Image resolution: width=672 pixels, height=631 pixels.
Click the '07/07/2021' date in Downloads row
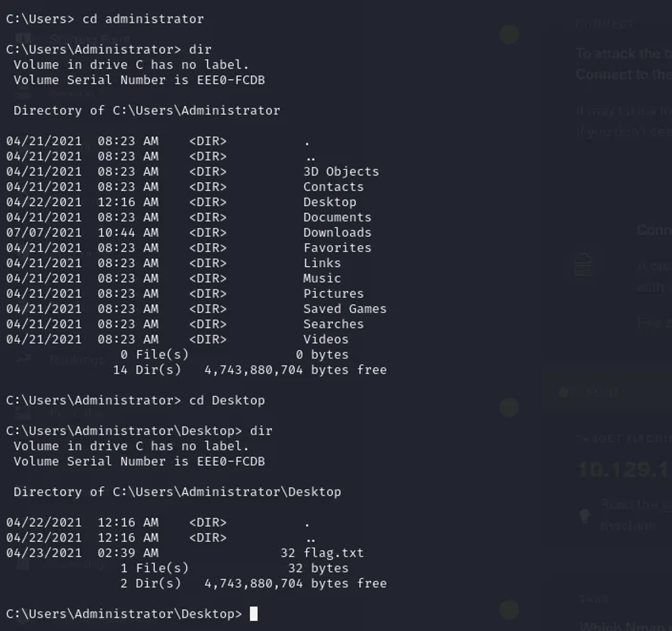click(44, 232)
